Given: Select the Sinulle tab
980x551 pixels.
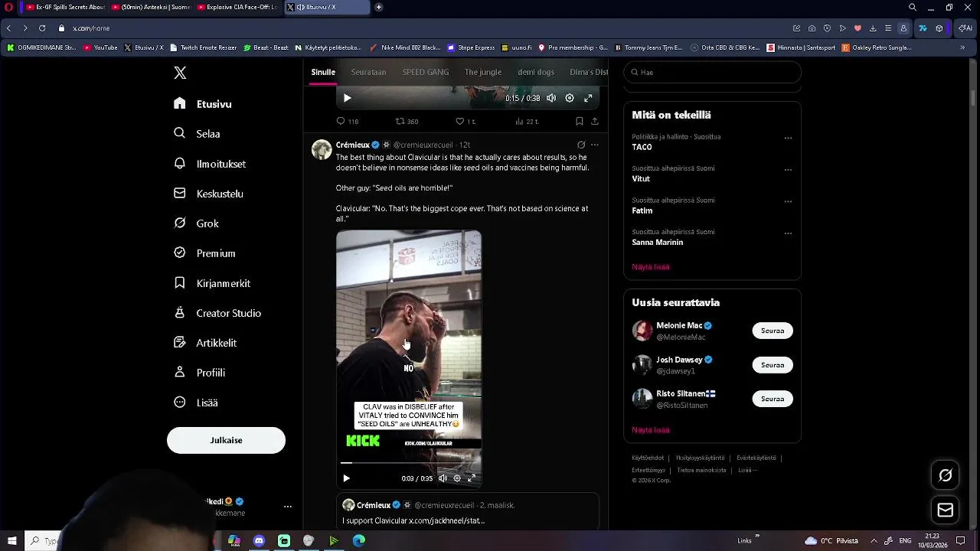Looking at the screenshot, I should point(323,72).
